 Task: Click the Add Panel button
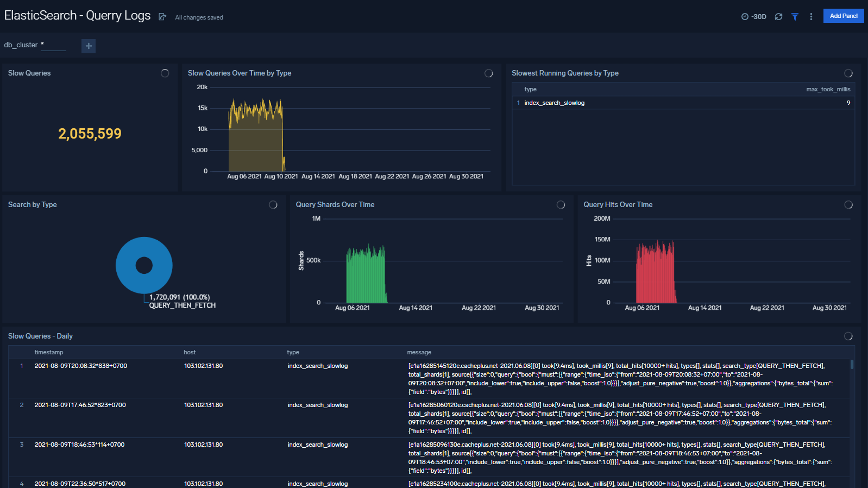point(843,16)
